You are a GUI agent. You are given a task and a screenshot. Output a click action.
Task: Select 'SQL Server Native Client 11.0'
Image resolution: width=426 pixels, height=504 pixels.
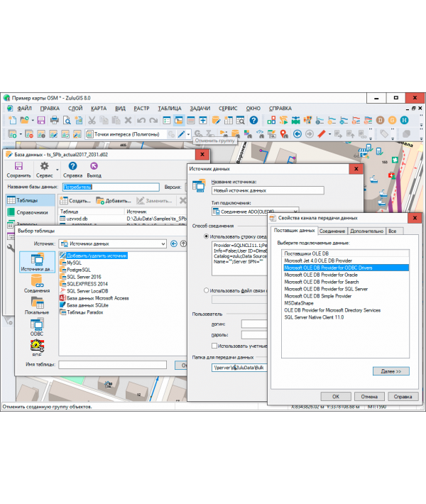(x=314, y=317)
